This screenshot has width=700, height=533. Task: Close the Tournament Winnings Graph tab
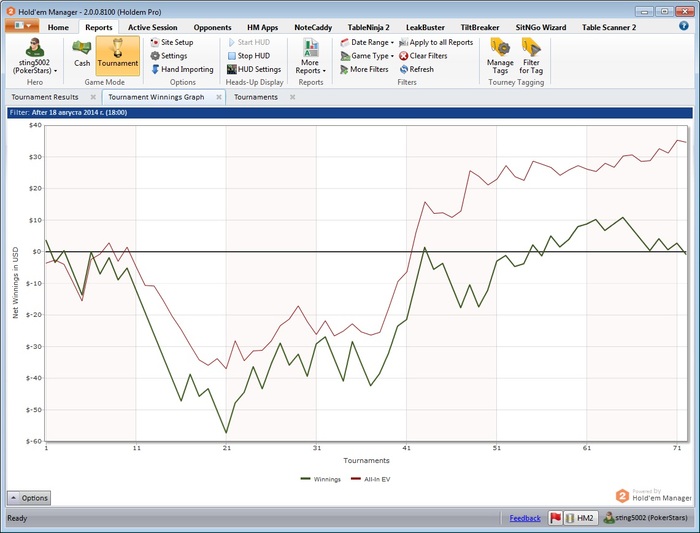pyautogui.click(x=219, y=97)
